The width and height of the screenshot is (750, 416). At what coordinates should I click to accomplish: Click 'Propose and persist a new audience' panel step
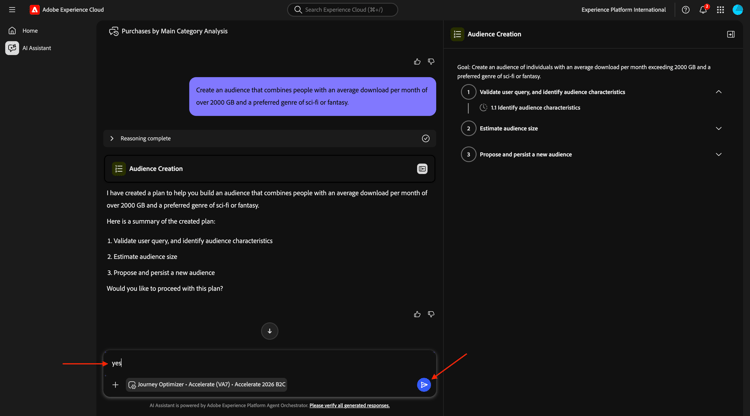[526, 154]
